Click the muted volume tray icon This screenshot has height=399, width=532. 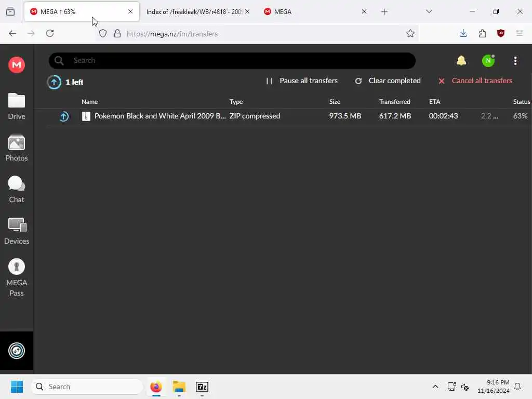[465, 387]
